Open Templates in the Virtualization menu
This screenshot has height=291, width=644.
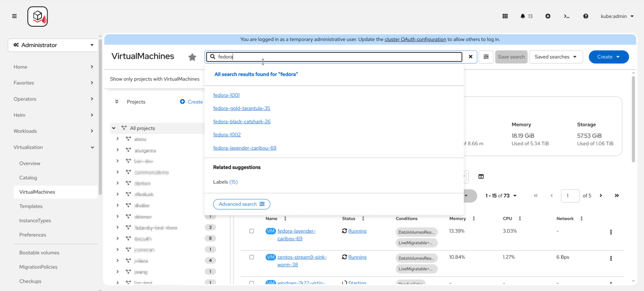[31, 206]
